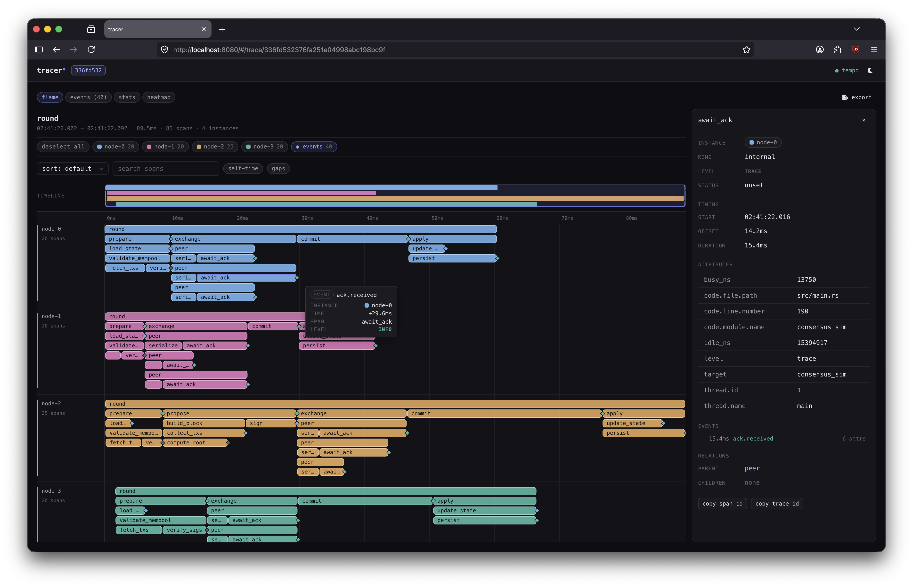Close the tracer browser tab
Viewport: 913px width, 588px height.
(204, 29)
